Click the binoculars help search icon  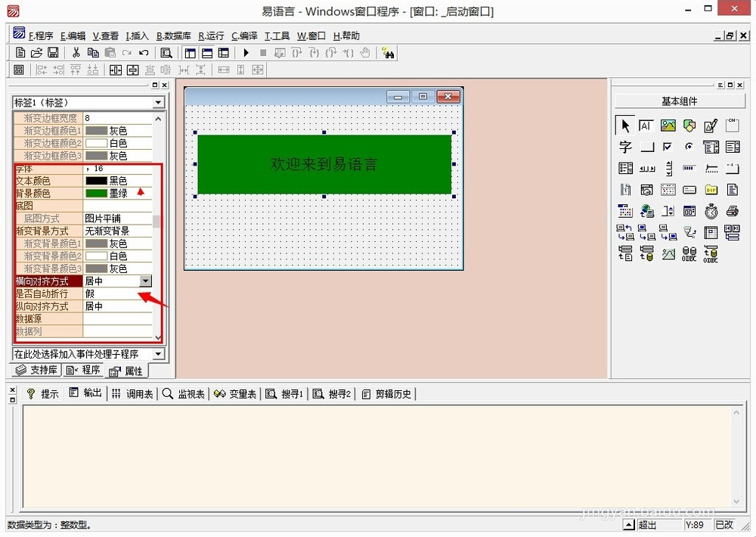tap(388, 53)
